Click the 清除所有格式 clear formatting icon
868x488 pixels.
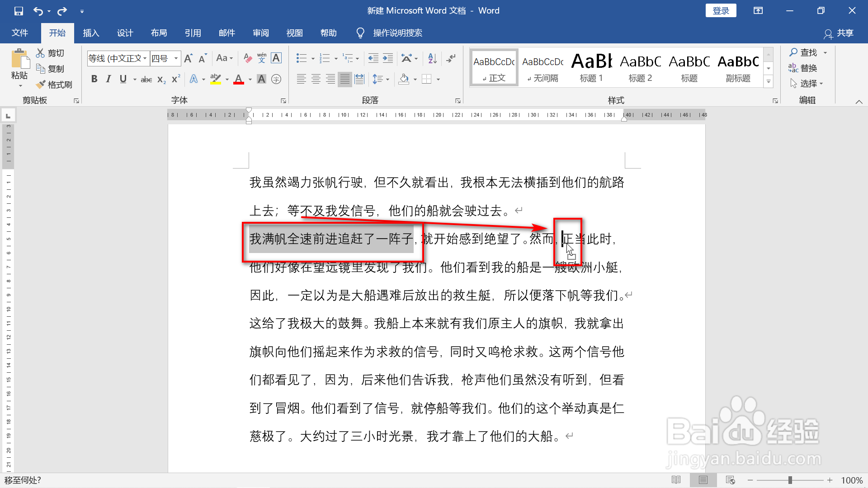coord(247,58)
